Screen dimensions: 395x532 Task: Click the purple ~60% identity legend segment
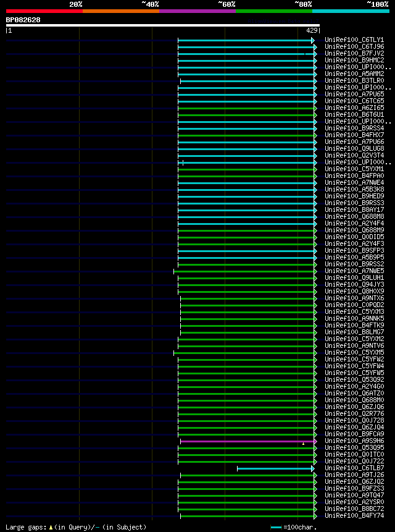(x=197, y=11)
